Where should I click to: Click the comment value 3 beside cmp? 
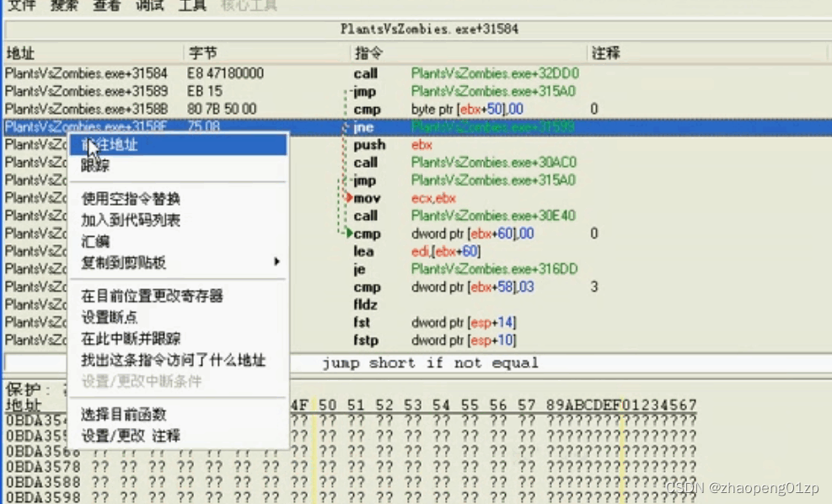click(x=594, y=287)
